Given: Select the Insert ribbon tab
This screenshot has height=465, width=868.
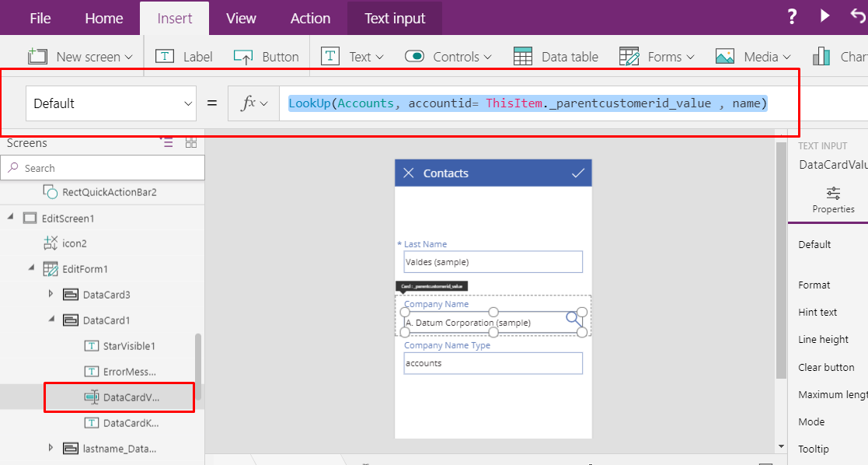Looking at the screenshot, I should pos(174,19).
